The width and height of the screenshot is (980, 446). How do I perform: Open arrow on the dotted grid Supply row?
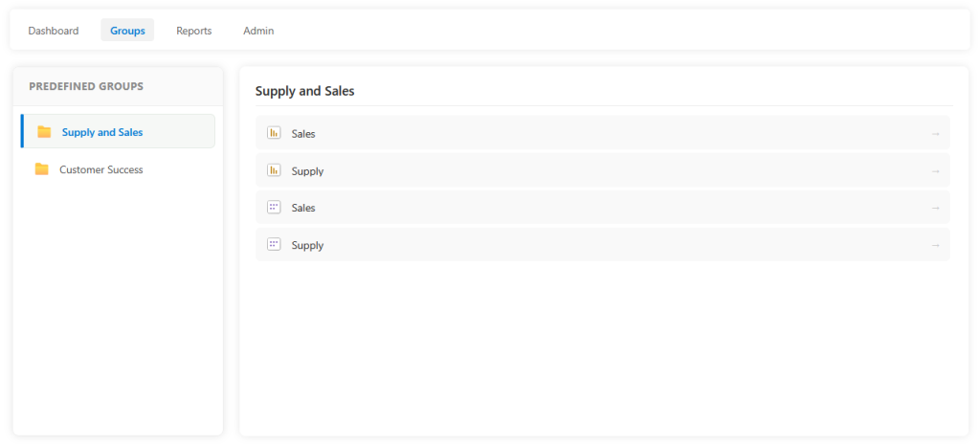point(935,245)
